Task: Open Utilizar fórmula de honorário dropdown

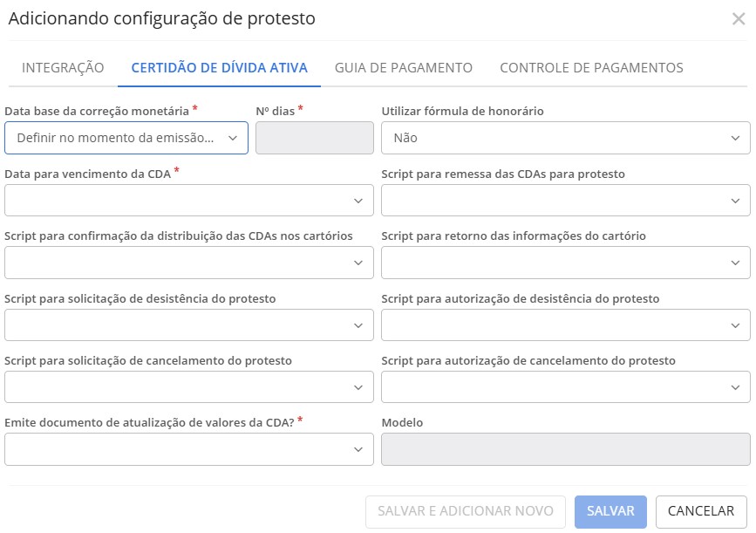Action: (x=565, y=138)
